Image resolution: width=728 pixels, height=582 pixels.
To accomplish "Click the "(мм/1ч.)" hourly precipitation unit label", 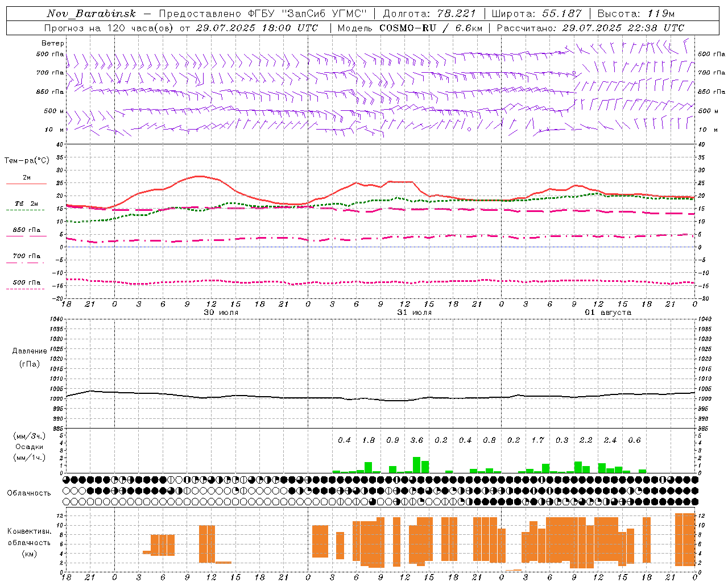I will point(29,458).
